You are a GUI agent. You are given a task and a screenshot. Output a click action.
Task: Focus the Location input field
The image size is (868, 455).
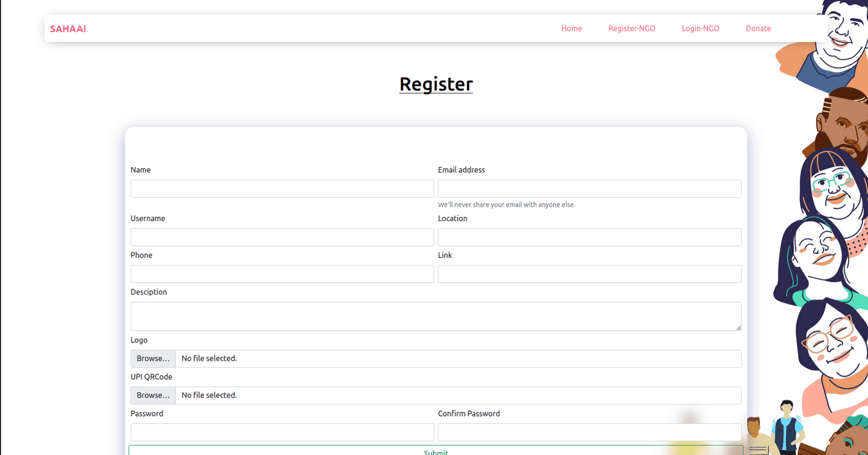[x=590, y=237]
